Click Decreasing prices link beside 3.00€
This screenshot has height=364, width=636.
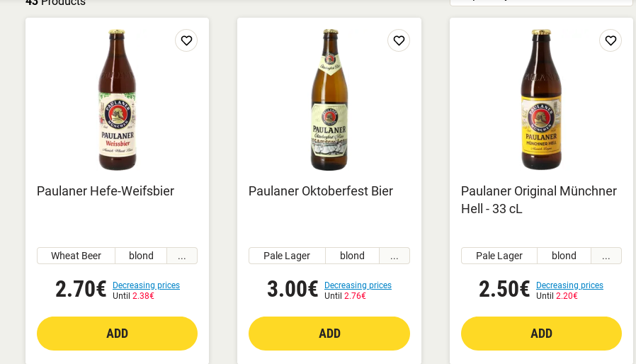358,285
